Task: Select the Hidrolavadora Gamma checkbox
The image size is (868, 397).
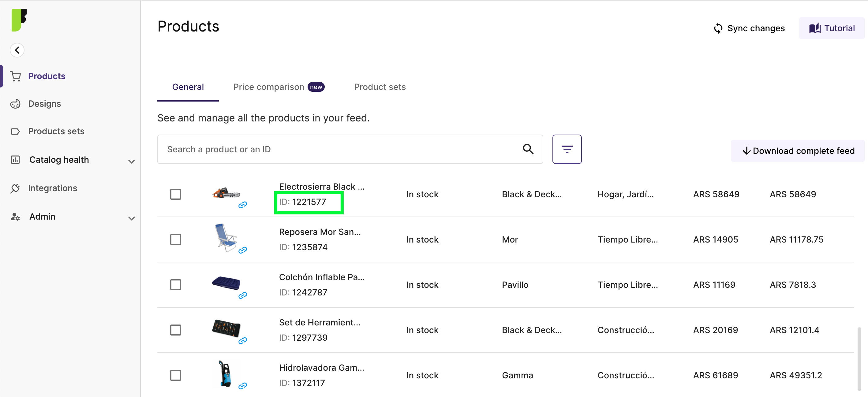Action: [x=176, y=375]
